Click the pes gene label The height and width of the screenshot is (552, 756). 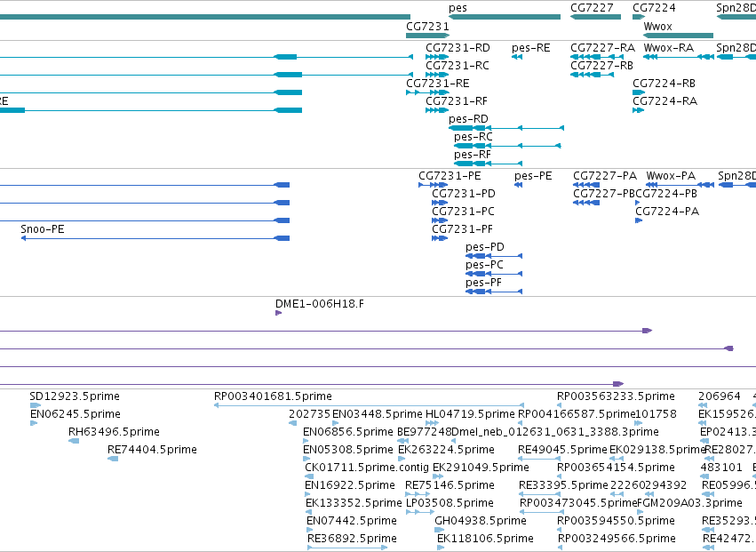coord(458,8)
